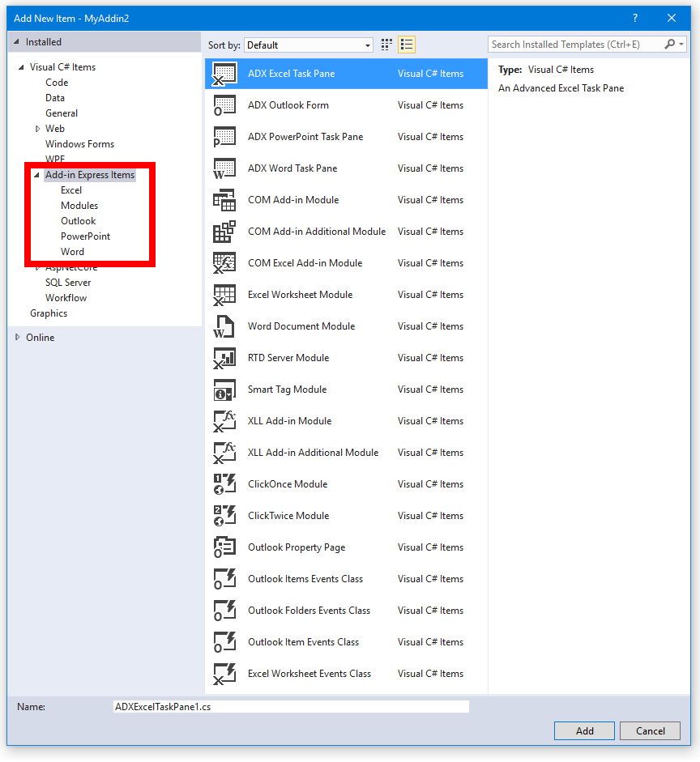Image resolution: width=700 pixels, height=762 pixels.
Task: Click the "RTD Server Module" template name
Action: [x=288, y=358]
